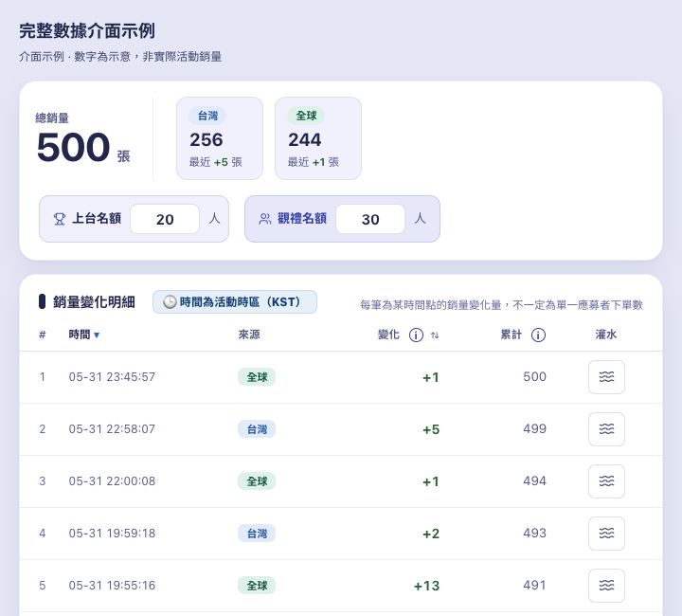Click timestamp 05-31 19:59:18
Image resolution: width=682 pixels, height=616 pixels.
(x=112, y=534)
